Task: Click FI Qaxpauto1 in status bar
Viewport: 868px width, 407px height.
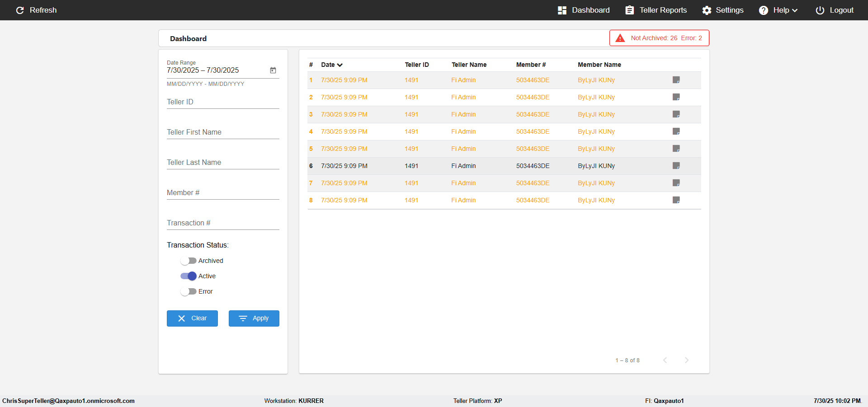Action: (664, 401)
